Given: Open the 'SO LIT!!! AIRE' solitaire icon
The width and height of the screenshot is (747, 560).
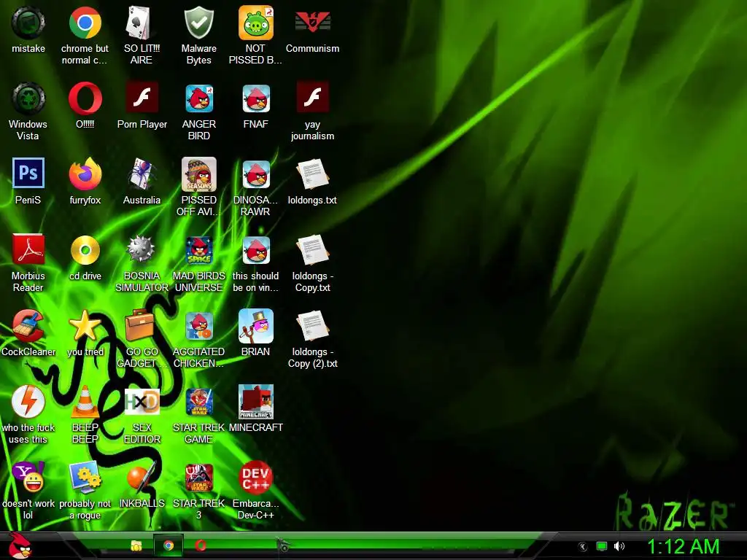Looking at the screenshot, I should click(142, 23).
